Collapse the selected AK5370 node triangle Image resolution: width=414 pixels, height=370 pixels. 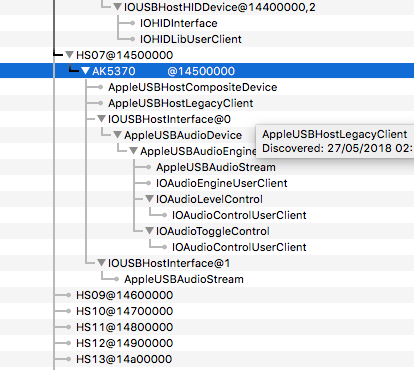click(x=85, y=71)
